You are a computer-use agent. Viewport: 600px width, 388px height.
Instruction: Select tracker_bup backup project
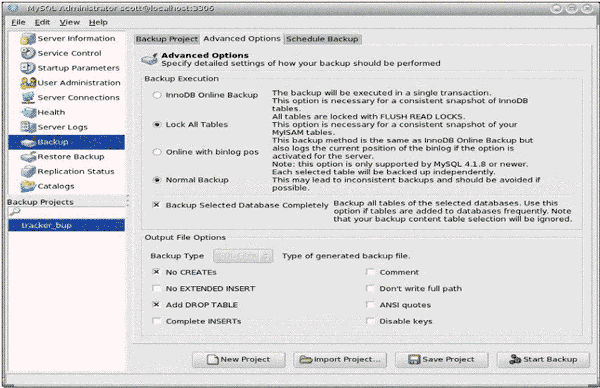(x=67, y=225)
